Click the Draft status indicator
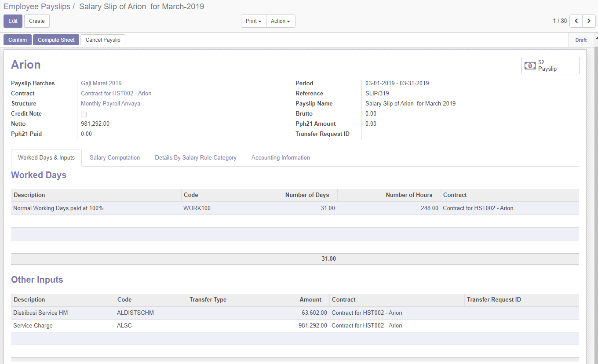598x364 pixels. [x=581, y=40]
